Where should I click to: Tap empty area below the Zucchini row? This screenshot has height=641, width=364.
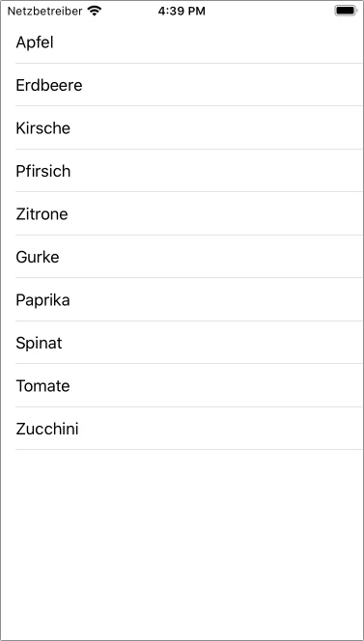(x=182, y=544)
